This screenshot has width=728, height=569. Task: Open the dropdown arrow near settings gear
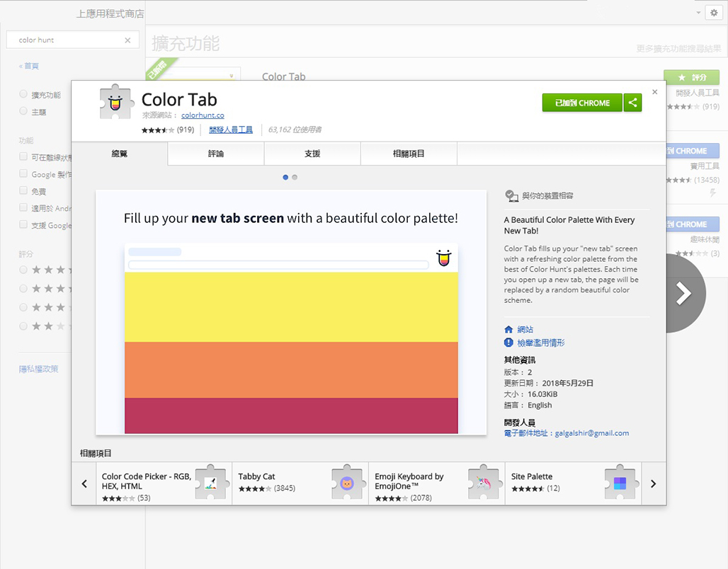(698, 13)
